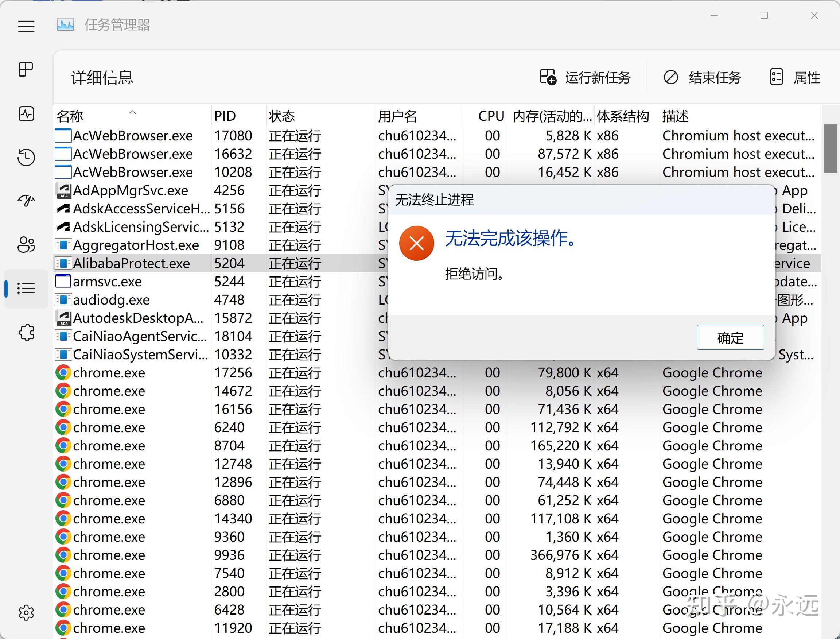Image resolution: width=840 pixels, height=639 pixels.
Task: Select the audiodg.exe process name
Action: (112, 300)
